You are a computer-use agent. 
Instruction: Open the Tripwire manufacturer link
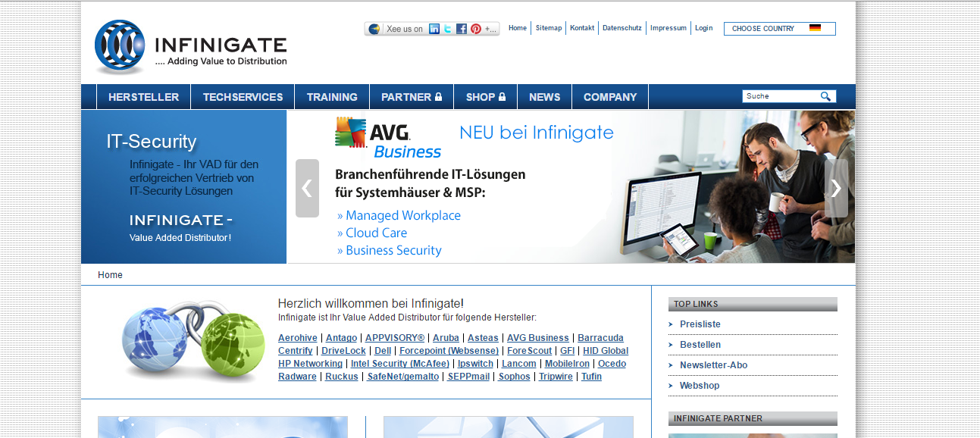pyautogui.click(x=556, y=377)
